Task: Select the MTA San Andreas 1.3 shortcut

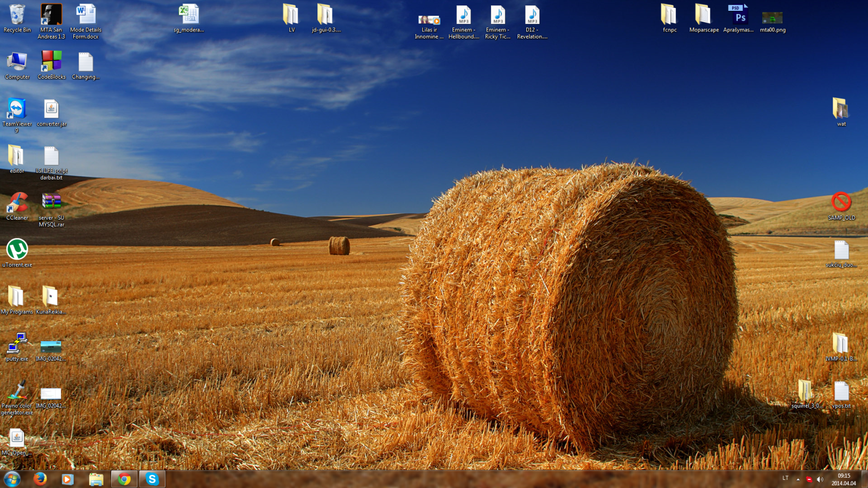Action: pyautogui.click(x=51, y=22)
